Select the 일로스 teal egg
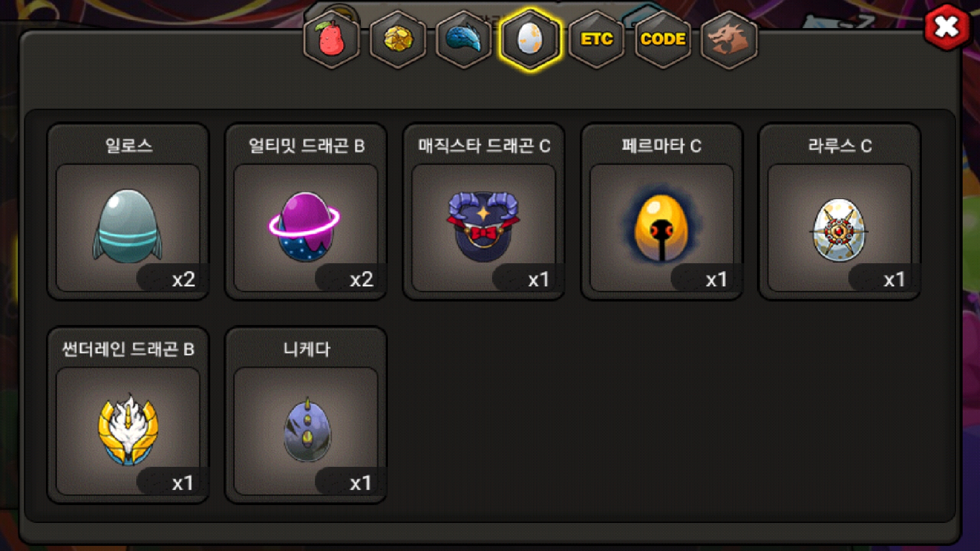Viewport: 980px width, 551px height. tap(128, 228)
